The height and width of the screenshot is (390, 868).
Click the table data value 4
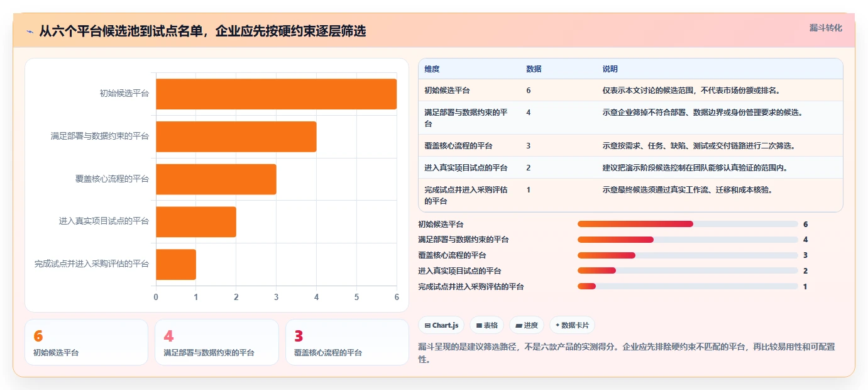tap(529, 113)
